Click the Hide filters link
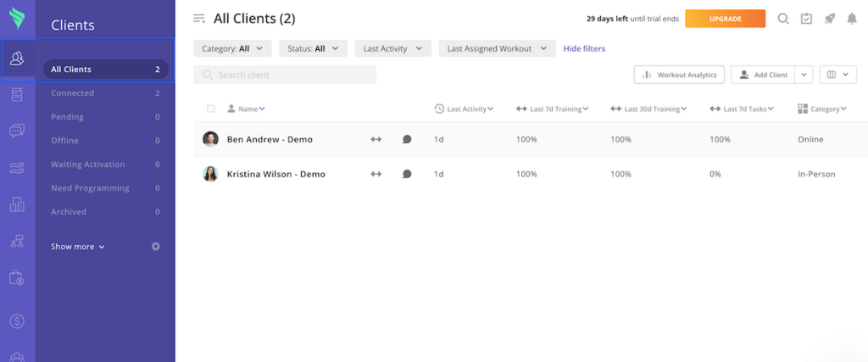Viewport: 868px width, 362px height. 584,49
